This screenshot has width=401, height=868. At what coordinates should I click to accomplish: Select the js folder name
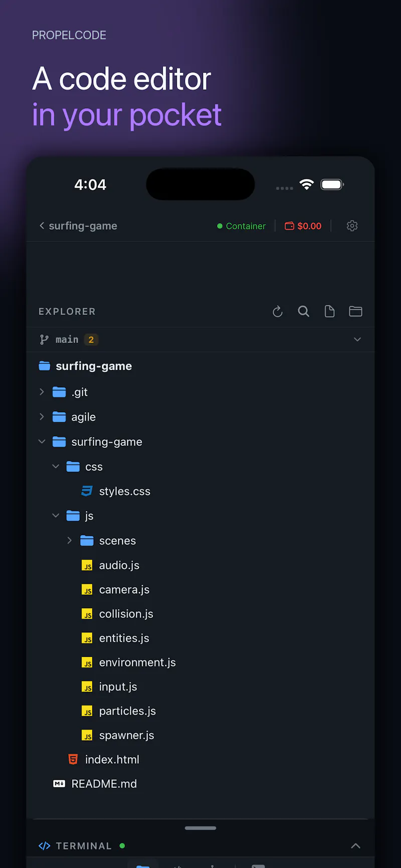pyautogui.click(x=89, y=516)
